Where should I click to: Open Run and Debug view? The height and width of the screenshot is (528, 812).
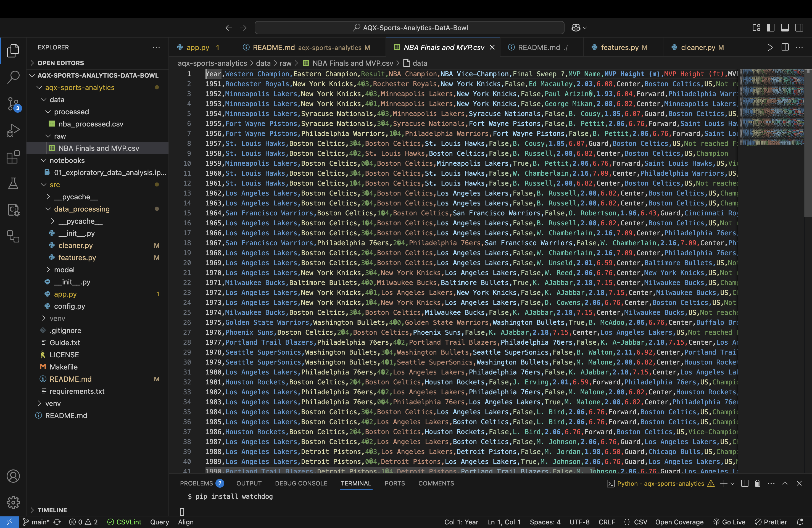(x=13, y=130)
